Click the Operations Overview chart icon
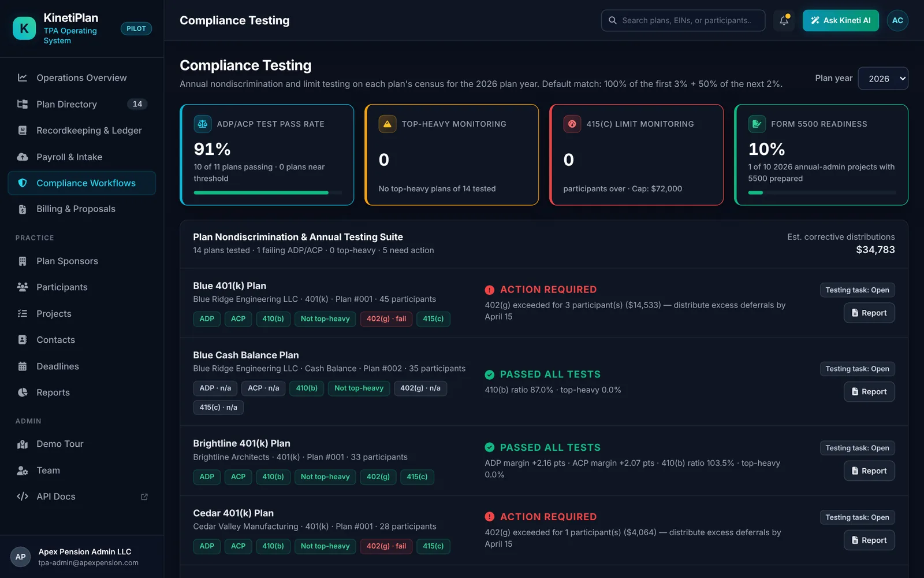 click(x=23, y=77)
